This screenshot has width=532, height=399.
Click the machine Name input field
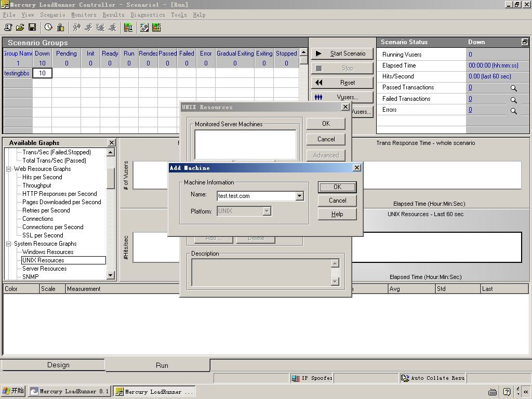(x=257, y=196)
